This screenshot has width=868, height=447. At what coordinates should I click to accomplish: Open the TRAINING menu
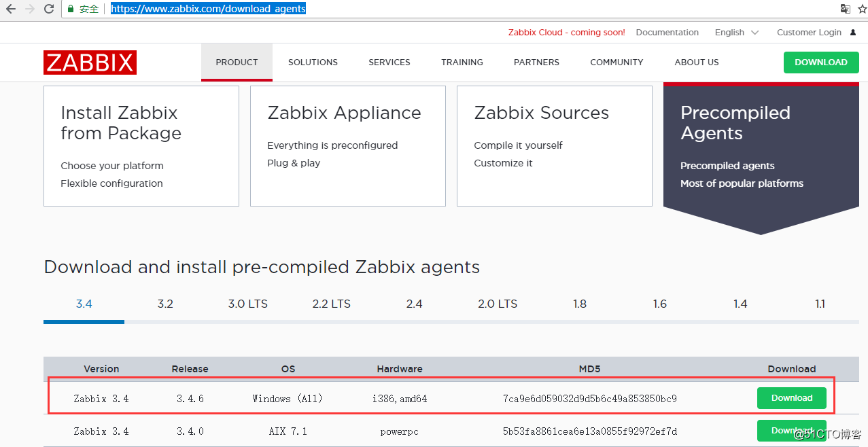tap(462, 62)
